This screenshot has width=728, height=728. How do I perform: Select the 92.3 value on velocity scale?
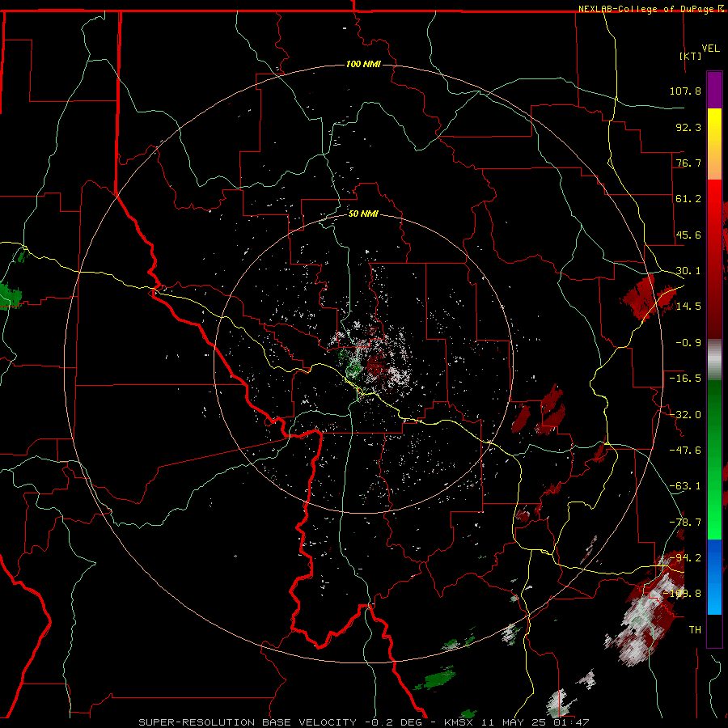(688, 127)
